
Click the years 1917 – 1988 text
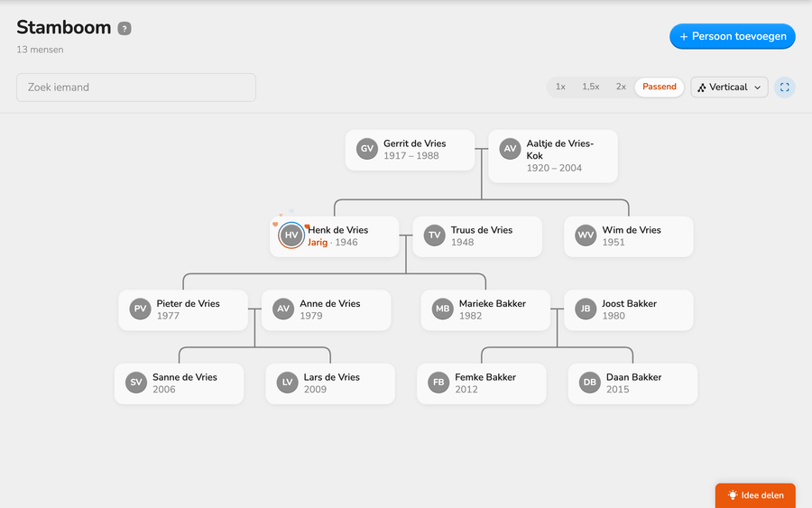411,156
